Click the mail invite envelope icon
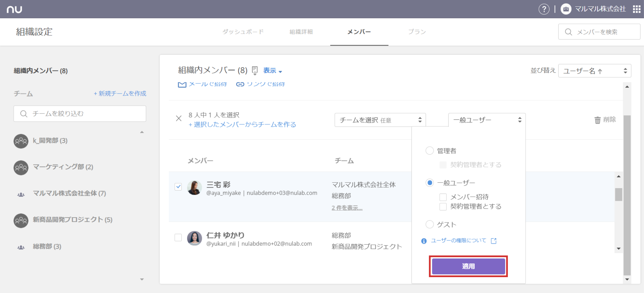 click(x=182, y=85)
